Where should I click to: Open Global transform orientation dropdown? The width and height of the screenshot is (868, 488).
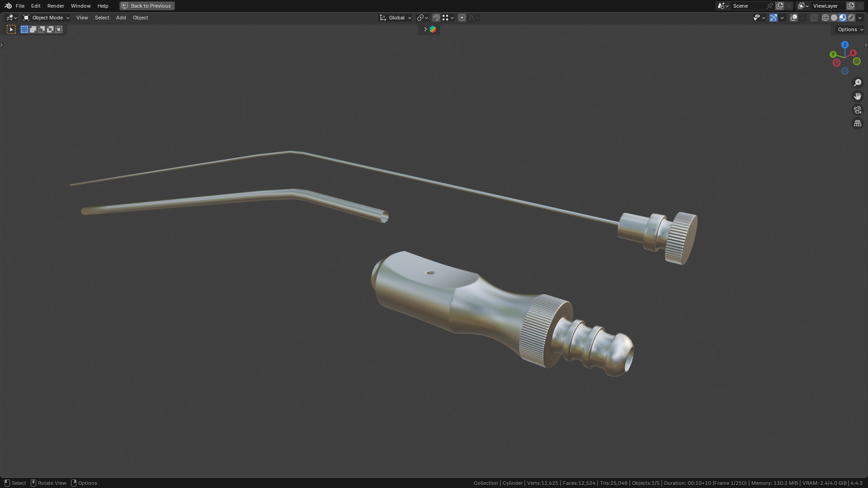click(396, 18)
